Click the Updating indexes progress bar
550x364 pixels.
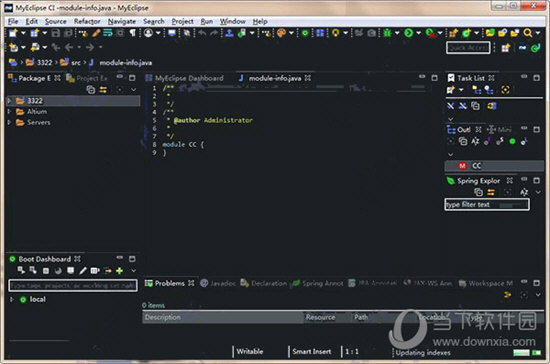click(521, 353)
